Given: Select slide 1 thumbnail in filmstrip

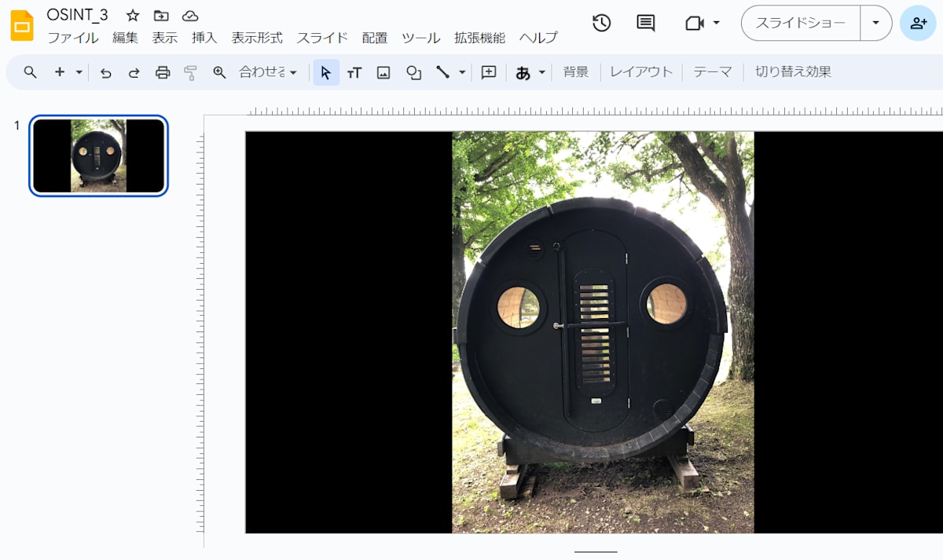Looking at the screenshot, I should click(x=99, y=156).
